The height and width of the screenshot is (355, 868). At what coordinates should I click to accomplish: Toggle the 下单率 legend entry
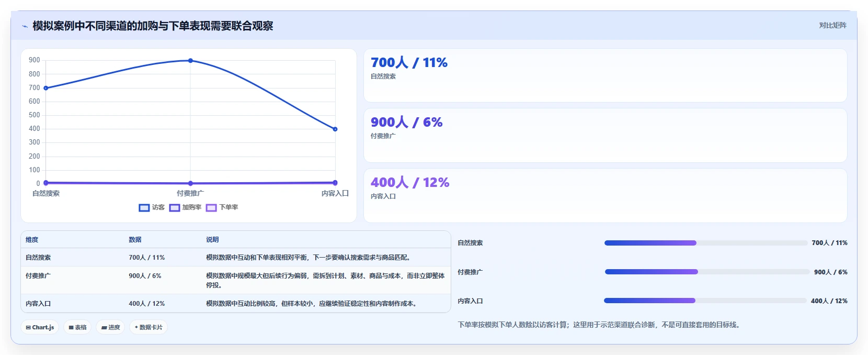(222, 207)
